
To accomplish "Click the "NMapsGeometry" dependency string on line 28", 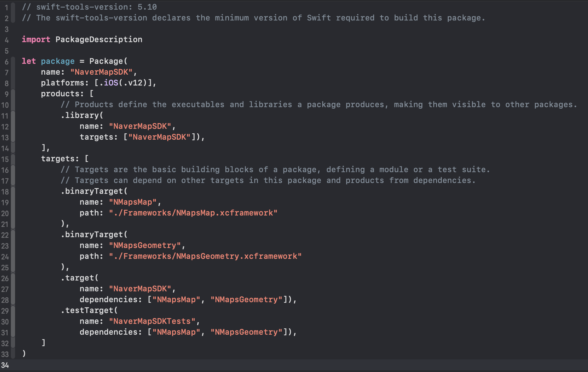I will click(x=246, y=299).
